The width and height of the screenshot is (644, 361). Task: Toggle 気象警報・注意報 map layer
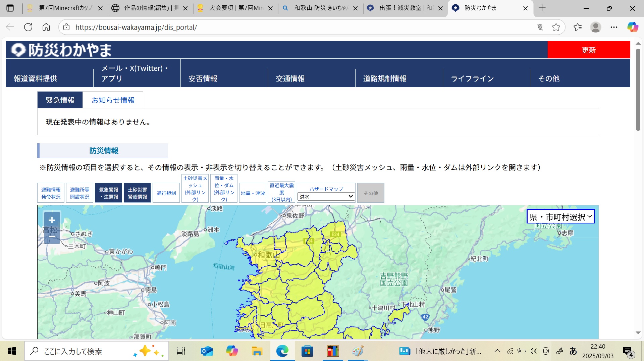point(108,193)
